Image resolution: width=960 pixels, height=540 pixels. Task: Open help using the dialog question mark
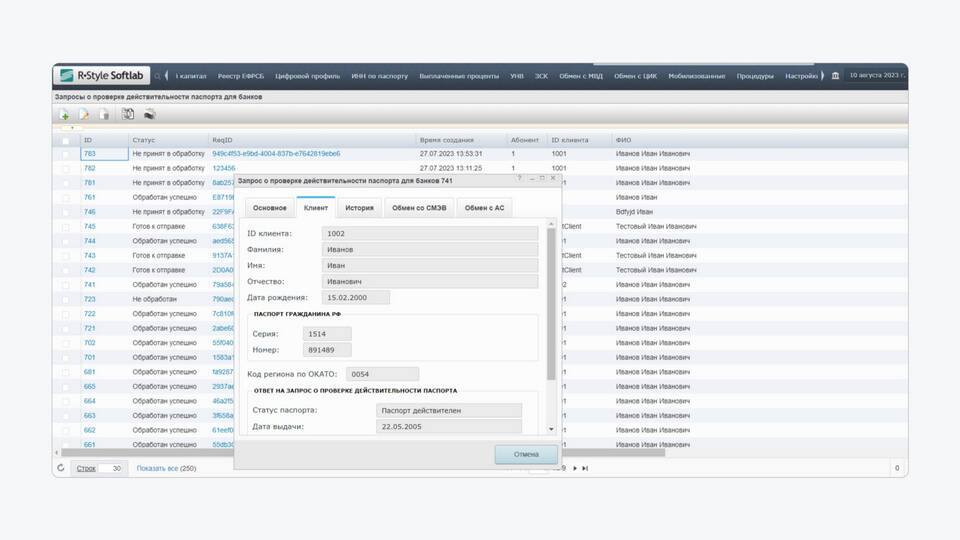tap(519, 178)
